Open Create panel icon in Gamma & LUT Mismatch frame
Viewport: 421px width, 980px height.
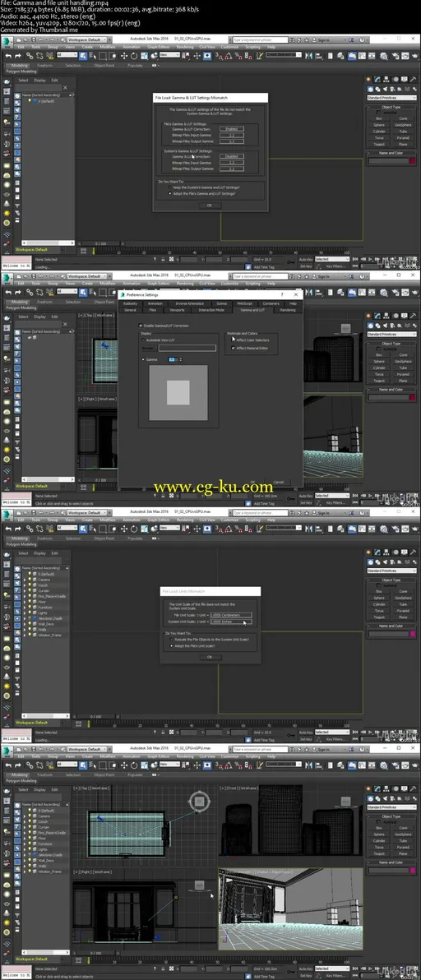(369, 80)
